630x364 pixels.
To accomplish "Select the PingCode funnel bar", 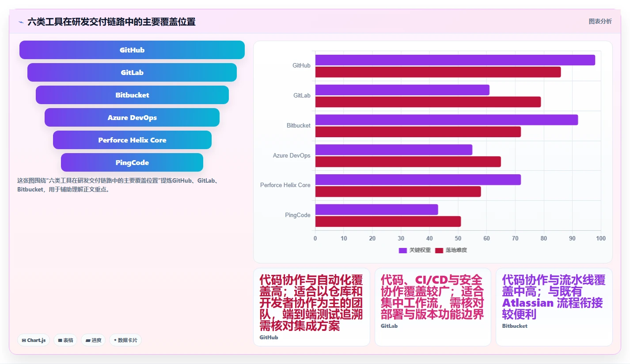I will 132,162.
